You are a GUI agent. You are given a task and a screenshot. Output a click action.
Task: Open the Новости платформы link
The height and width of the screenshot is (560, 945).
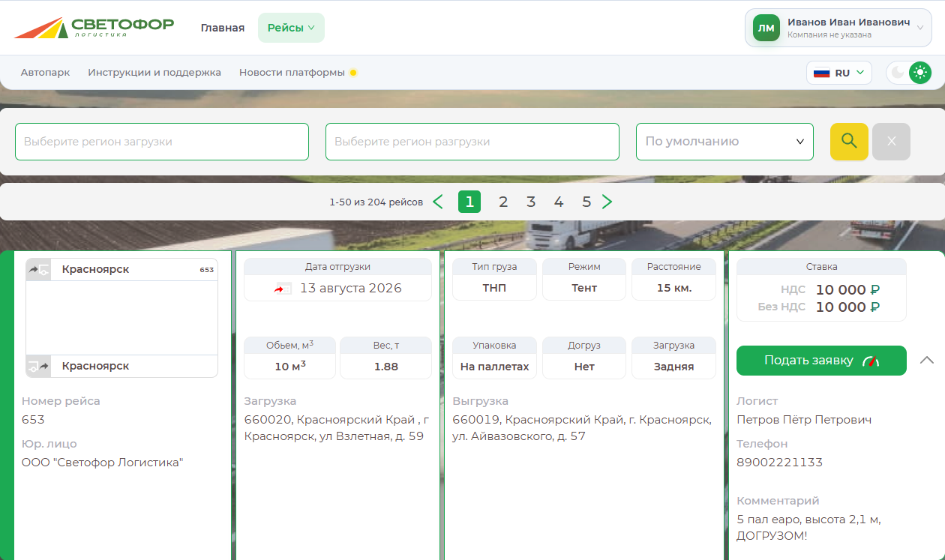pyautogui.click(x=292, y=73)
